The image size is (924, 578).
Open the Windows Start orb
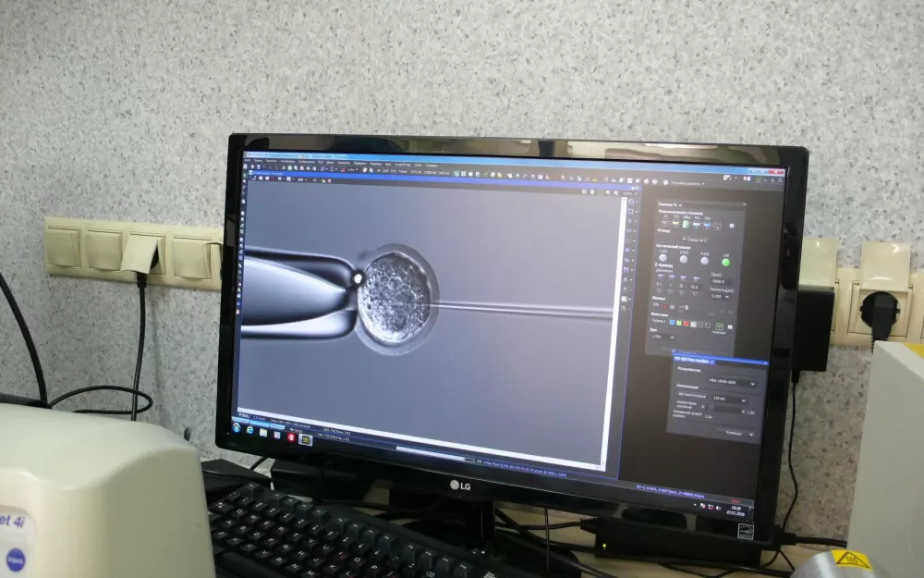click(x=237, y=427)
